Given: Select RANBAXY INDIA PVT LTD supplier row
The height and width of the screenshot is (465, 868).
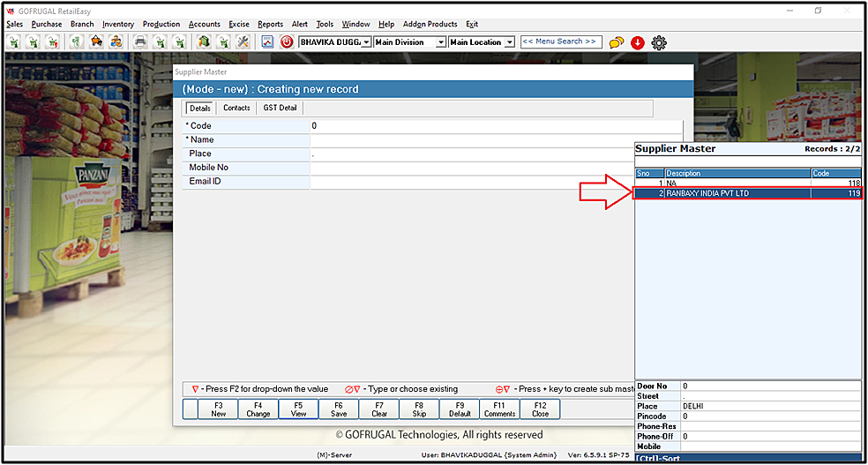Looking at the screenshot, I should pos(737,193).
